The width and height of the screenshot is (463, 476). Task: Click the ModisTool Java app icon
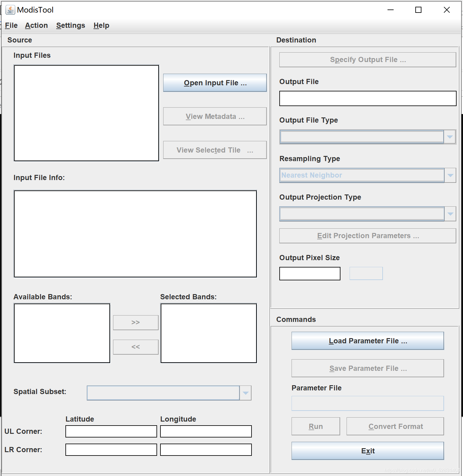pyautogui.click(x=10, y=10)
